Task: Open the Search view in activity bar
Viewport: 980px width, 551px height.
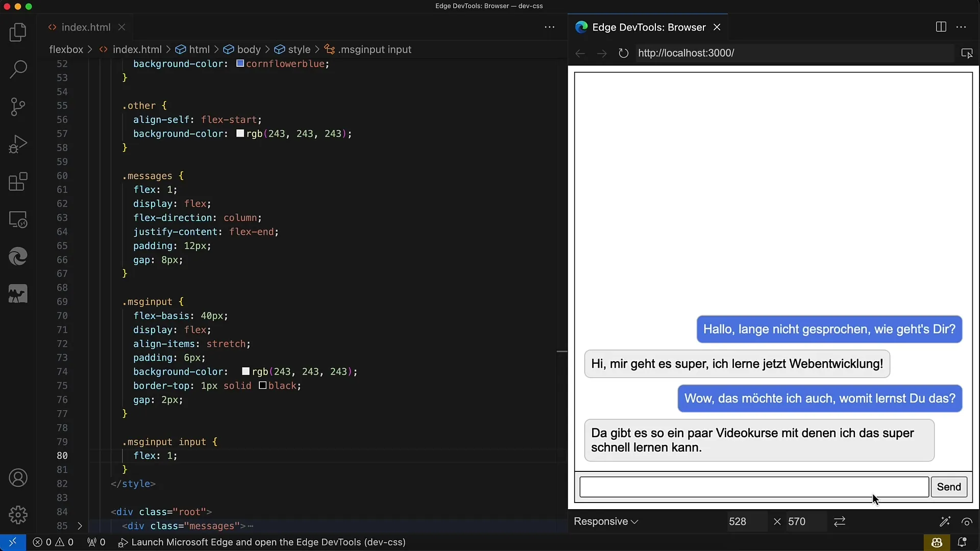Action: (x=18, y=69)
